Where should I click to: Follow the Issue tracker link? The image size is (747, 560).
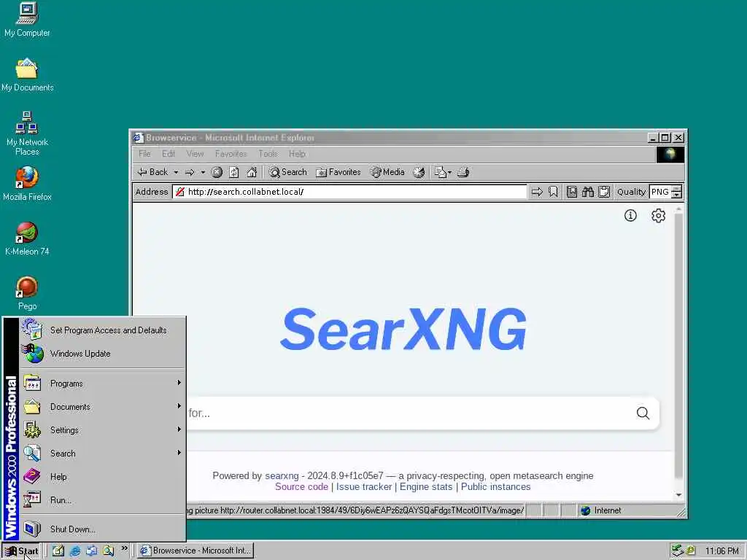[364, 486]
